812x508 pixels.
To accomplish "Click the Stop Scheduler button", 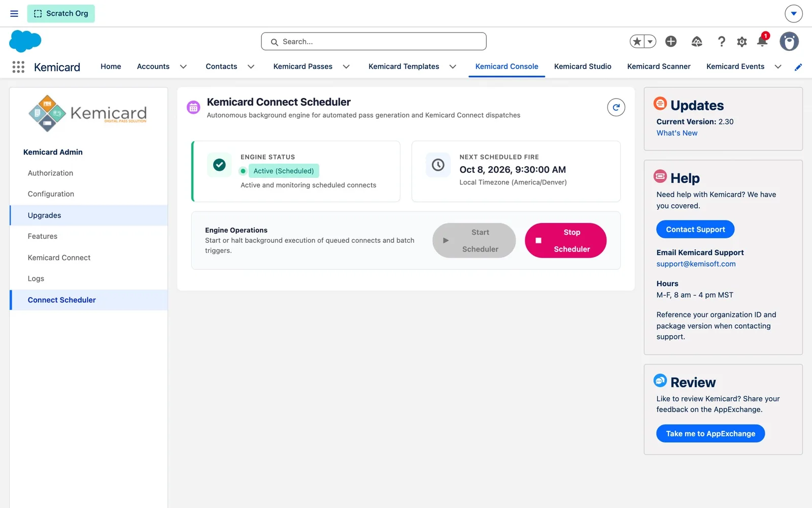I will 565,240.
